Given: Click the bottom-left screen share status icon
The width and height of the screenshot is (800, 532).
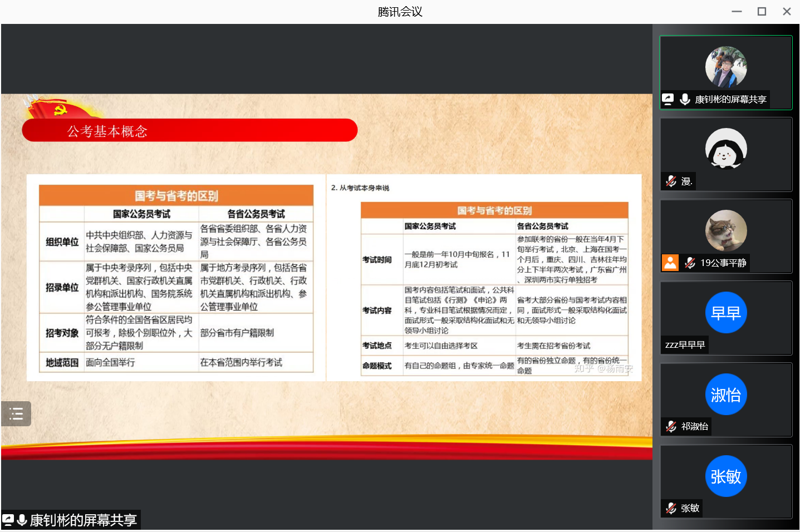Looking at the screenshot, I should point(8,520).
